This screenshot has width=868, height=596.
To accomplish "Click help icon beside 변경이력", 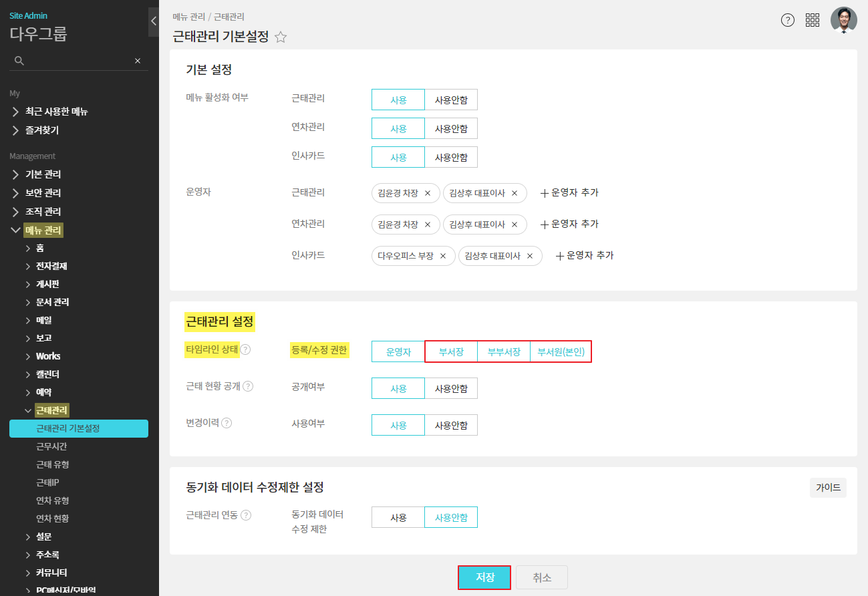I will [227, 423].
